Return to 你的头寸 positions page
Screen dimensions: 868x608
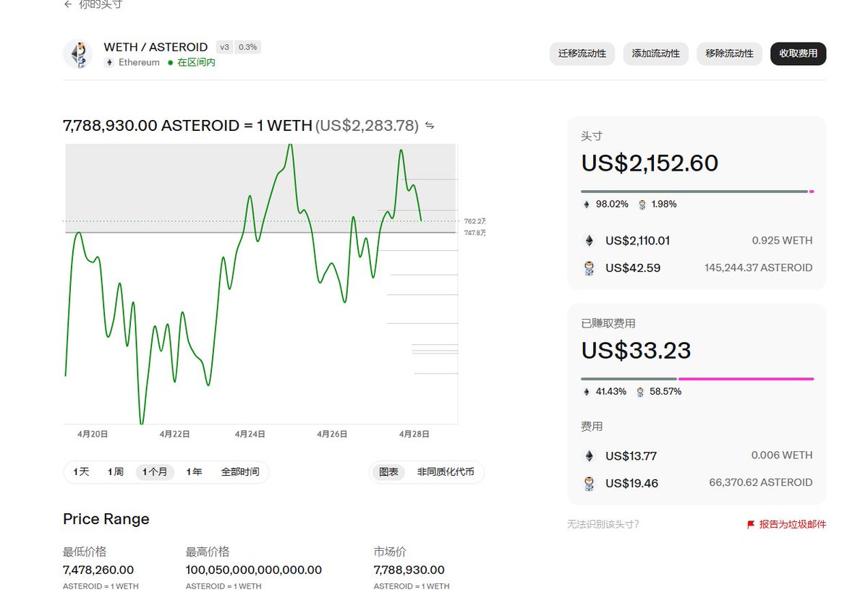pyautogui.click(x=101, y=4)
